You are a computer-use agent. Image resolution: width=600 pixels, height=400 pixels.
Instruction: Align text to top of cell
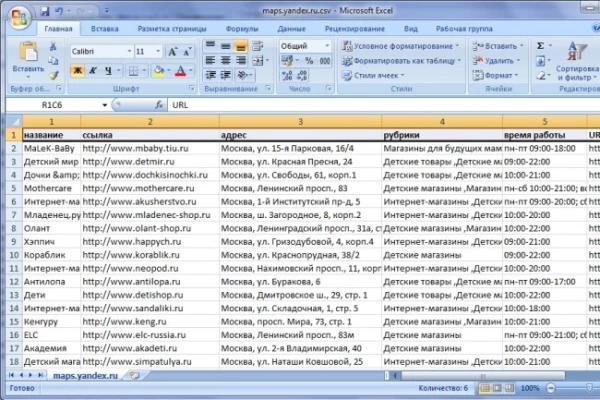click(x=210, y=46)
